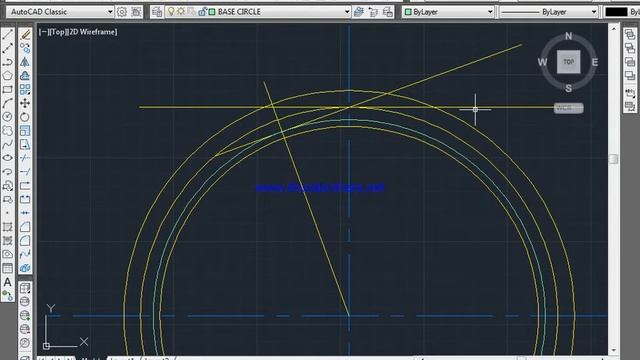Select the Make Block tool
This screenshot has width=640, height=360.
(x=7, y=199)
